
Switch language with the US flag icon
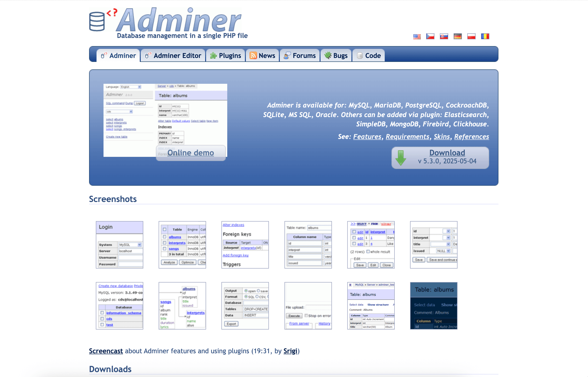417,37
